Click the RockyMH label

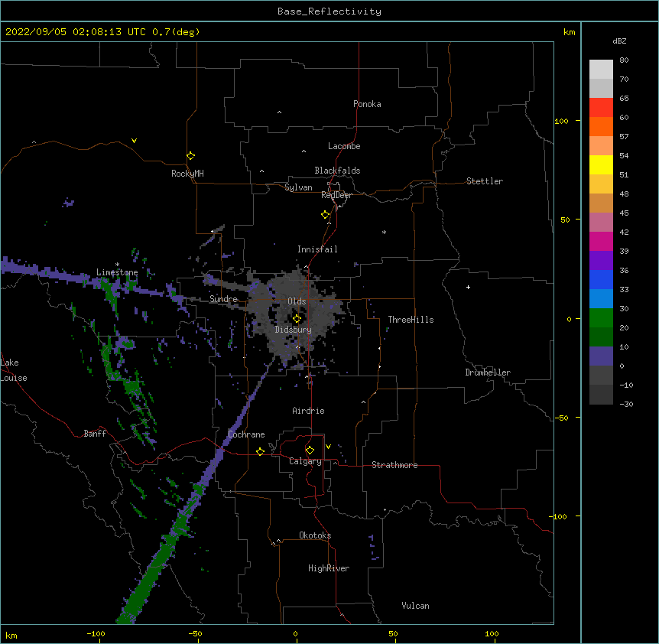tap(187, 174)
